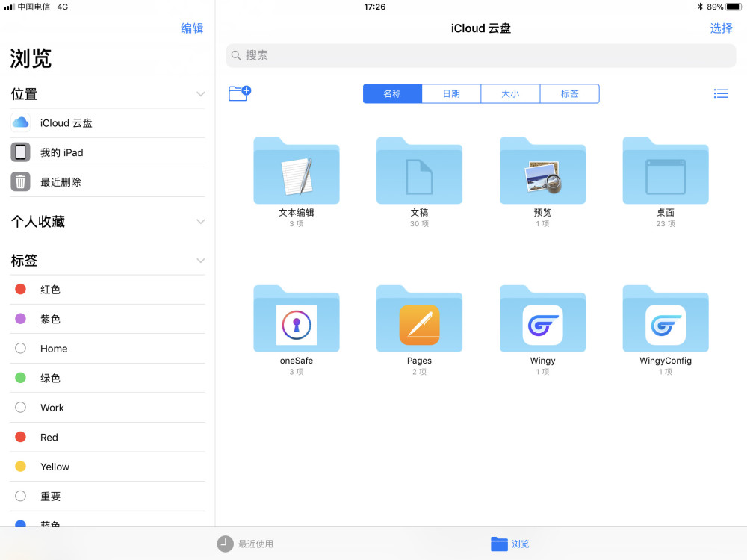Select the Red tag dot
The height and width of the screenshot is (560, 747).
click(20, 437)
